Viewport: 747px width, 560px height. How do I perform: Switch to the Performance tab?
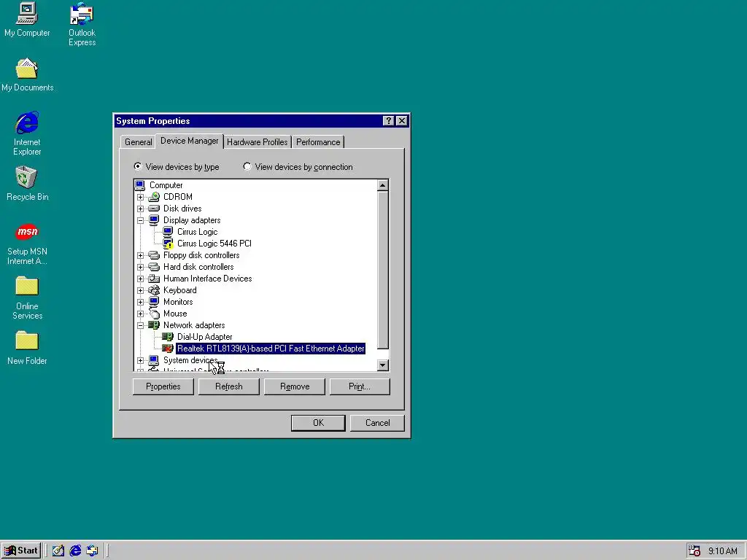318,142
